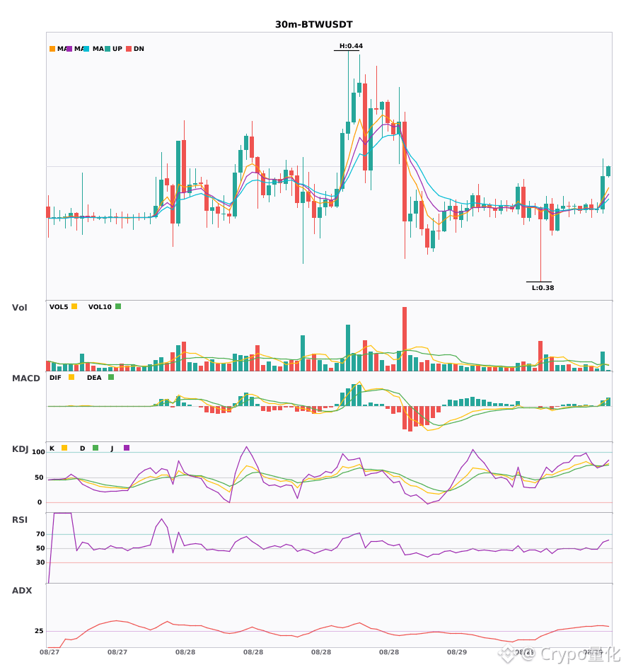Select the Vol panel label
Image resolution: width=626 pixels, height=672 pixels.
(x=20, y=308)
